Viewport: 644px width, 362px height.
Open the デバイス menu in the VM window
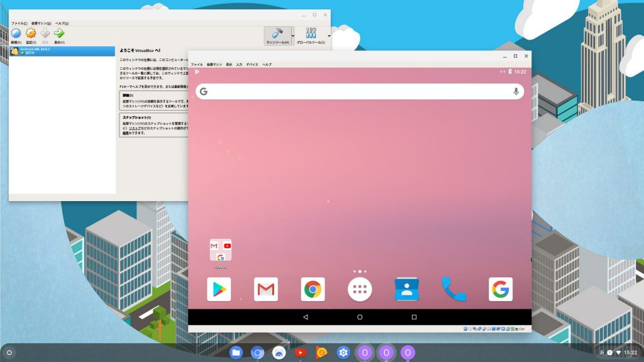click(x=252, y=64)
